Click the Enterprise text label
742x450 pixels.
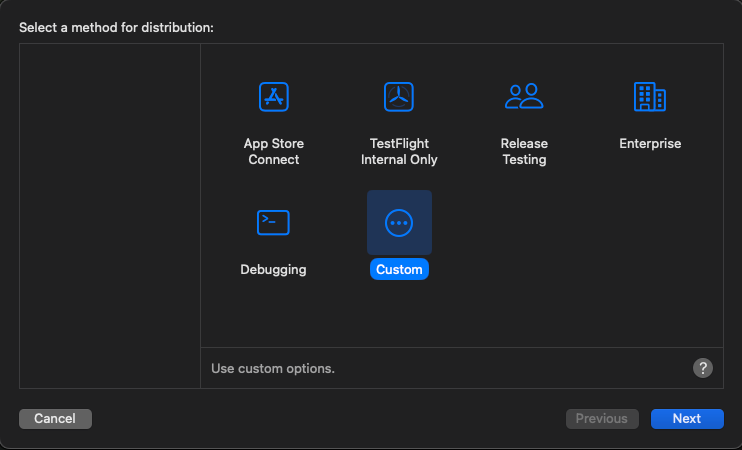pyautogui.click(x=650, y=144)
